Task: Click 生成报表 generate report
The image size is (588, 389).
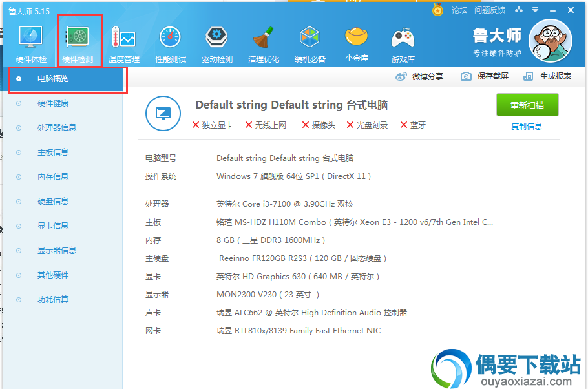Action: tap(547, 76)
